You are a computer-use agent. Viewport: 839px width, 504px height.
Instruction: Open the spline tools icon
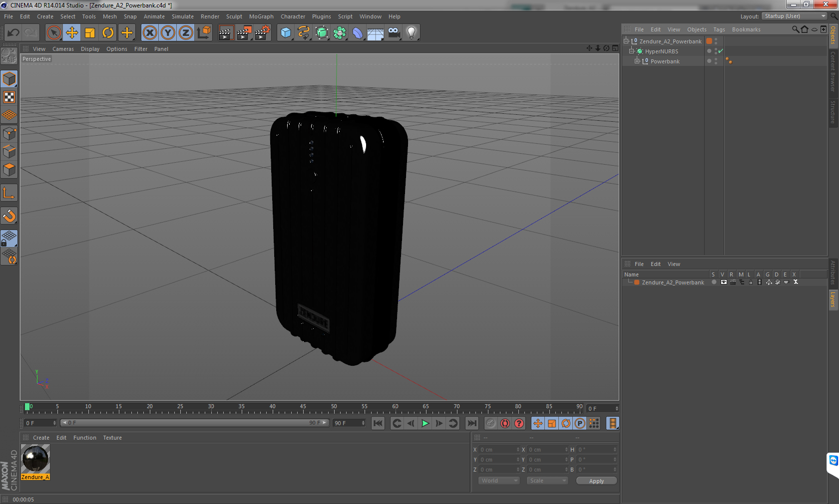tap(304, 33)
